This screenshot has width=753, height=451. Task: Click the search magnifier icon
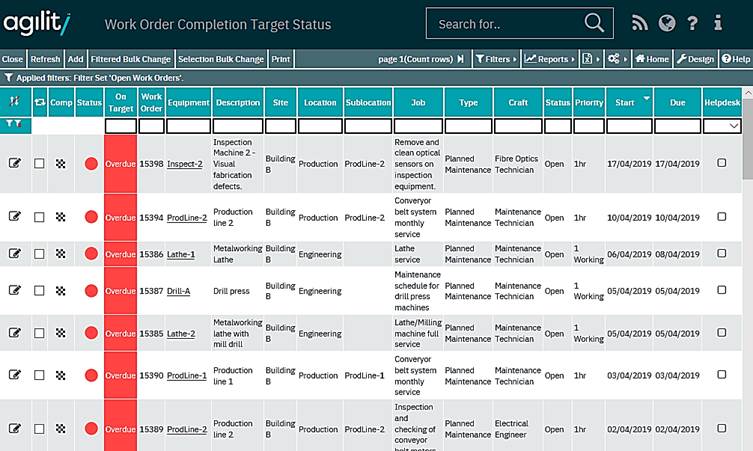coord(594,23)
